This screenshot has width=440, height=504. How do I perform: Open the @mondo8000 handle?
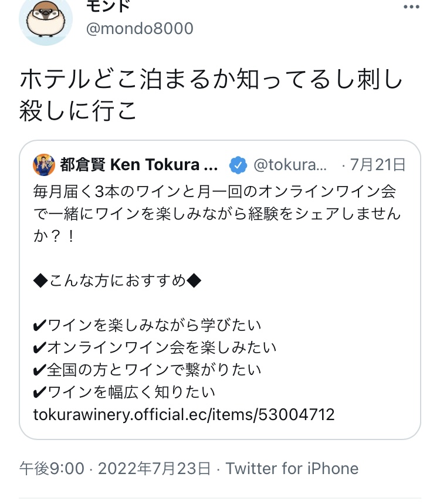[140, 28]
